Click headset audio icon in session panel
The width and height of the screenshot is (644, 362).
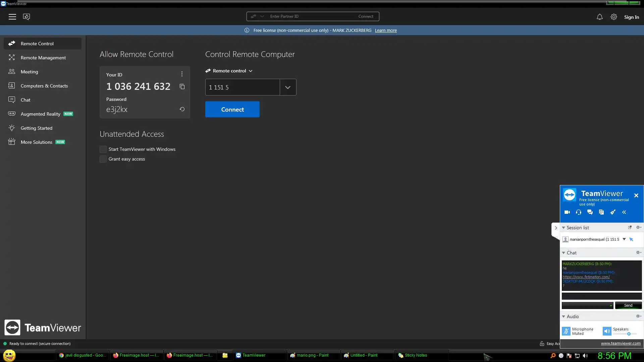579,212
